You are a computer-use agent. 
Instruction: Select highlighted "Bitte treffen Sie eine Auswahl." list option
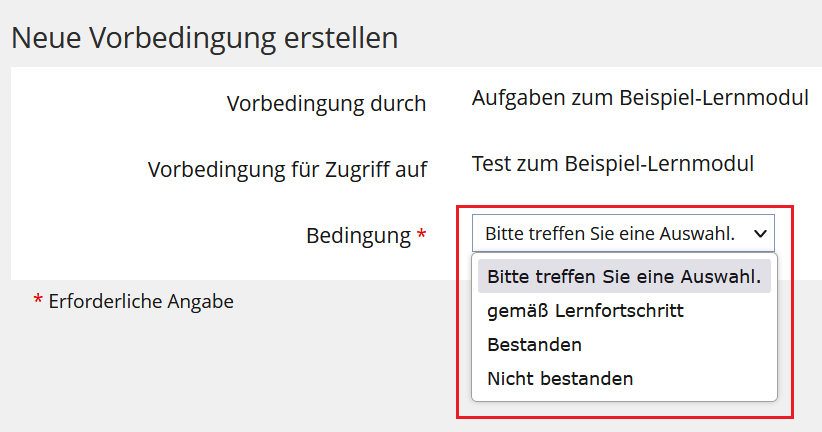(623, 277)
